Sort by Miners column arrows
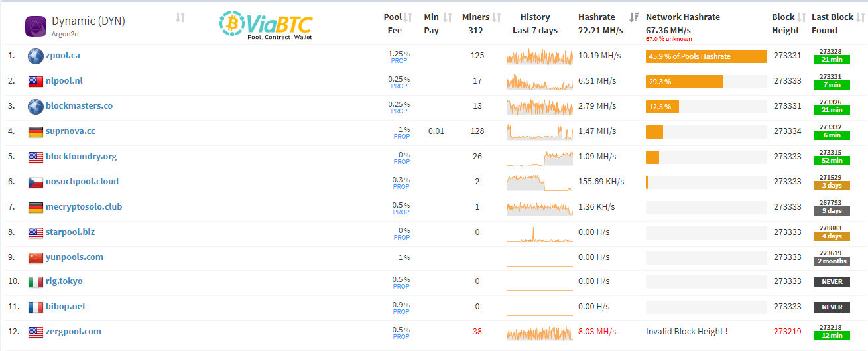 click(497, 17)
